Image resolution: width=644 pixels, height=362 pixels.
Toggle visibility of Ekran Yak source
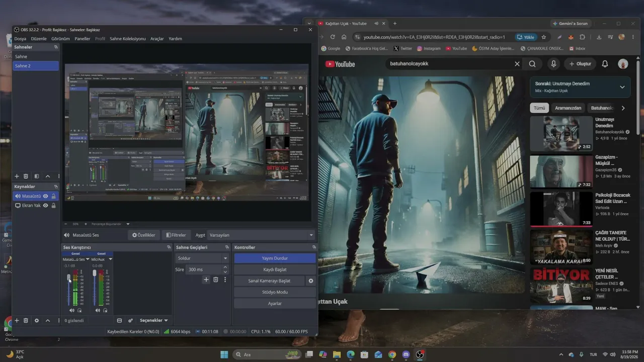point(45,206)
